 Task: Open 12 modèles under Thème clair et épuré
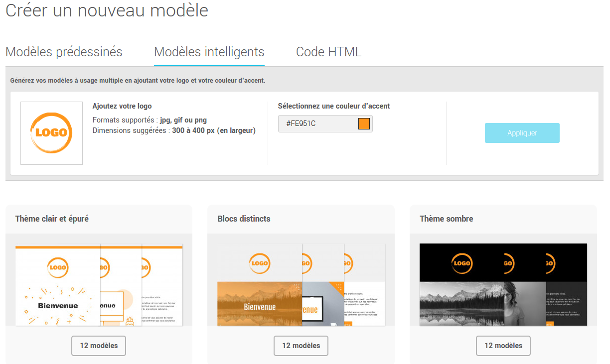(x=99, y=346)
